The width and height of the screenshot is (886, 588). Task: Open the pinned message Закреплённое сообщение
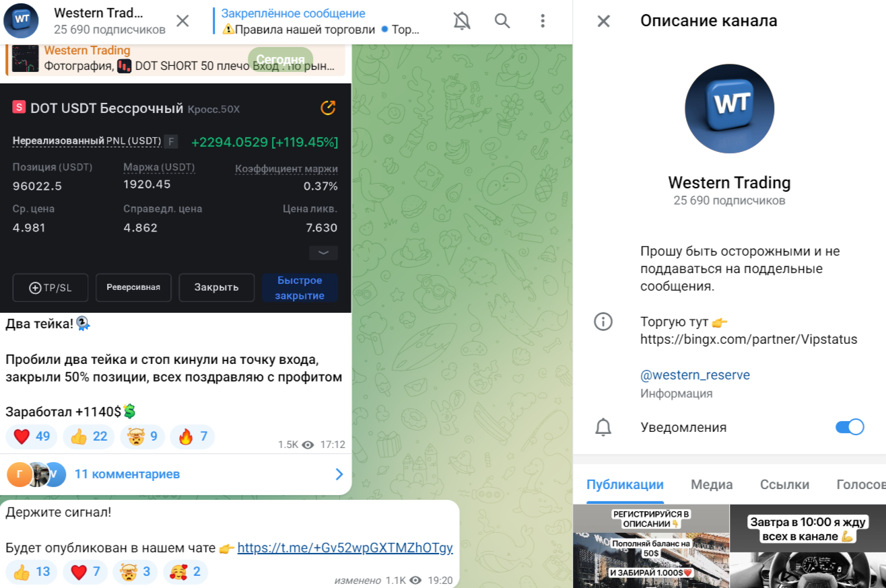pyautogui.click(x=322, y=21)
